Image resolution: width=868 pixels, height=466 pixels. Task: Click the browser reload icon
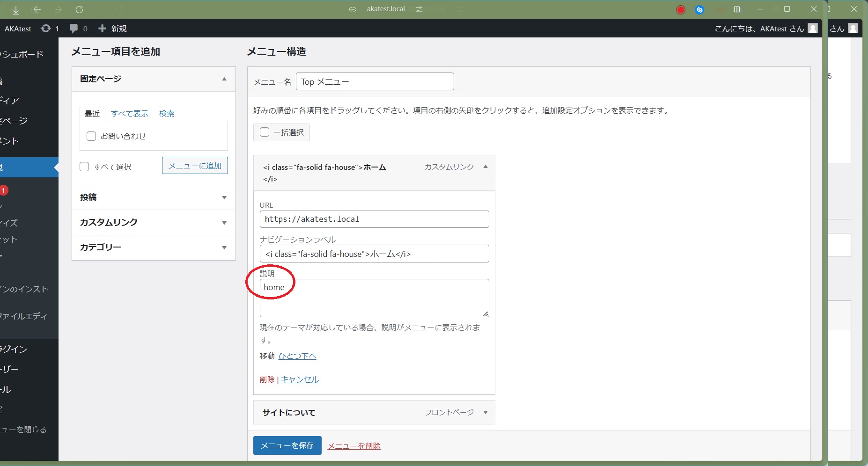pyautogui.click(x=79, y=9)
